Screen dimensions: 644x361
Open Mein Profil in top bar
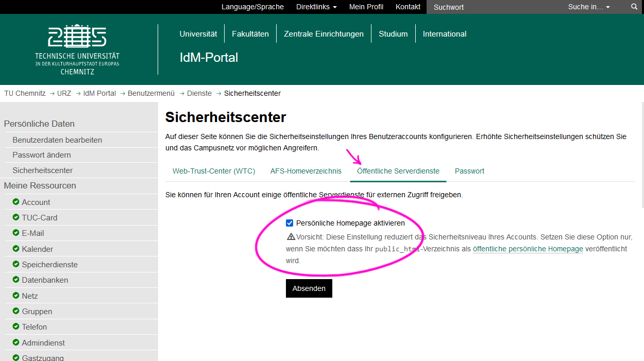pyautogui.click(x=366, y=7)
